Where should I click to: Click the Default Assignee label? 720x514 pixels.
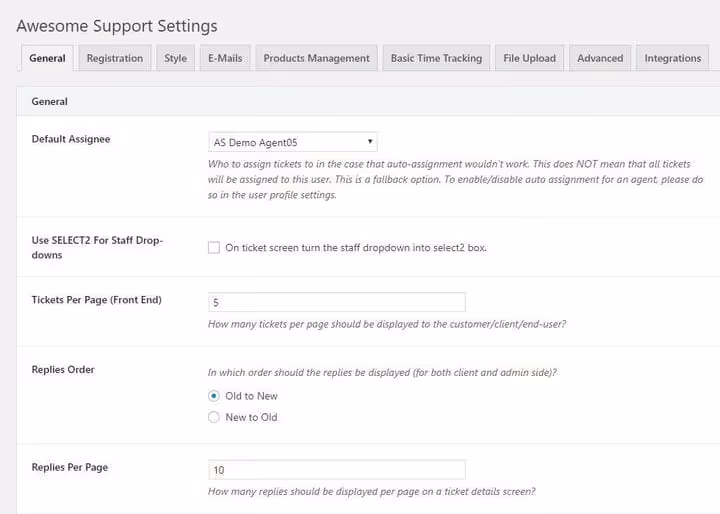pyautogui.click(x=71, y=139)
